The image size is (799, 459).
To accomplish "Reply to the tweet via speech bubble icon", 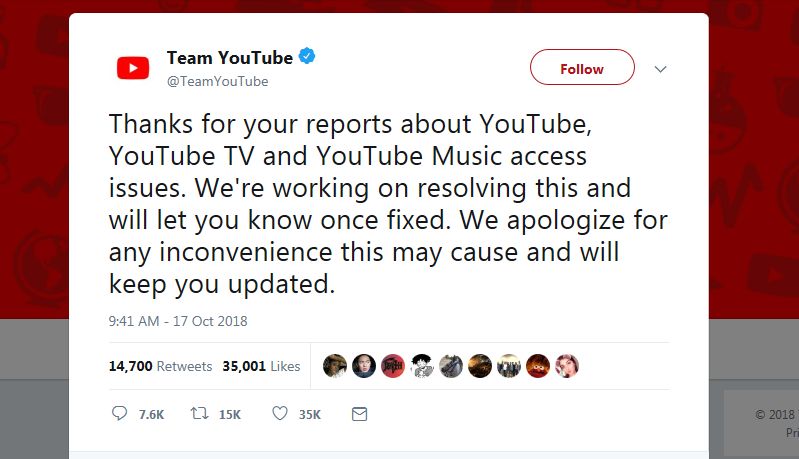I will (x=120, y=413).
